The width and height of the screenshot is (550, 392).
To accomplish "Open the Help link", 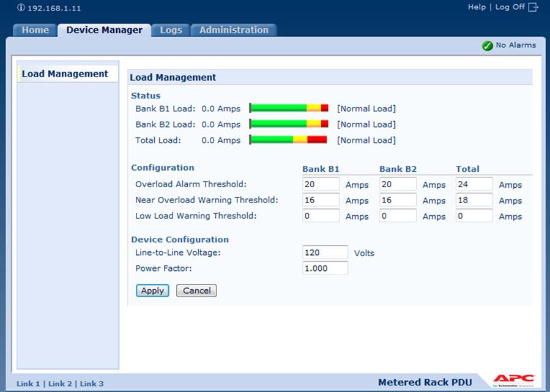I will coord(476,7).
